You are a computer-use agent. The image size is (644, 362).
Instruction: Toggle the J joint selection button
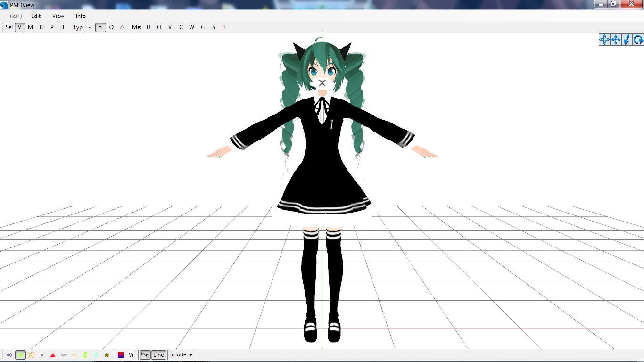coord(63,27)
